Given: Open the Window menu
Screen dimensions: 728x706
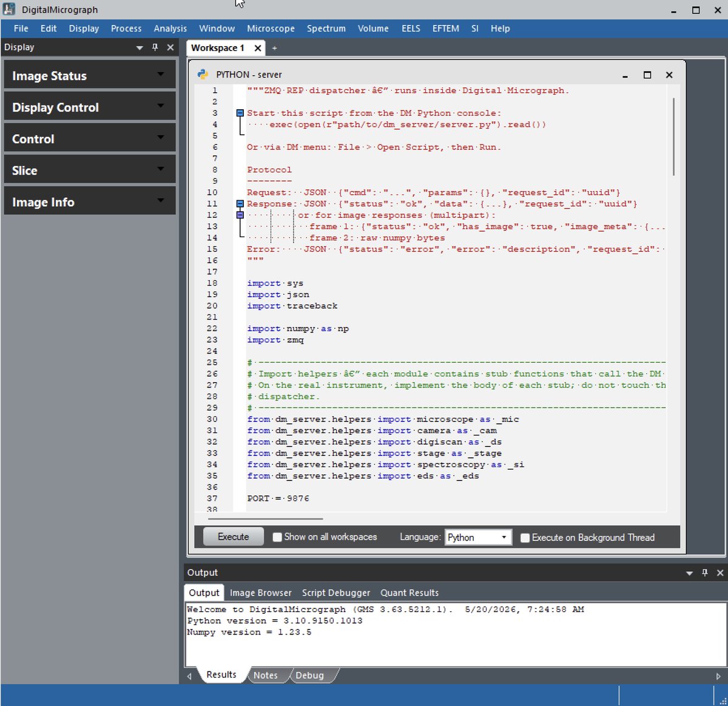Looking at the screenshot, I should tap(217, 29).
